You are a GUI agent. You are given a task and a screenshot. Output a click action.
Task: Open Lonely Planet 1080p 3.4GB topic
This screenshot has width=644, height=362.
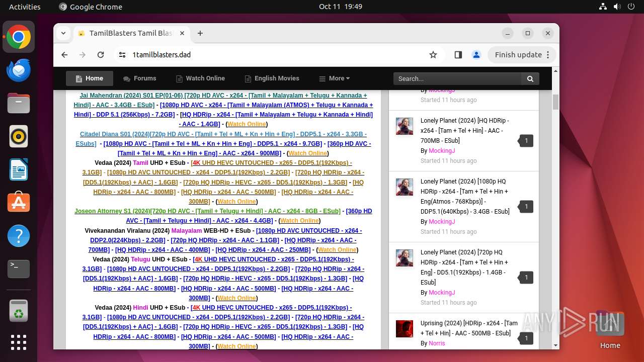(465, 197)
